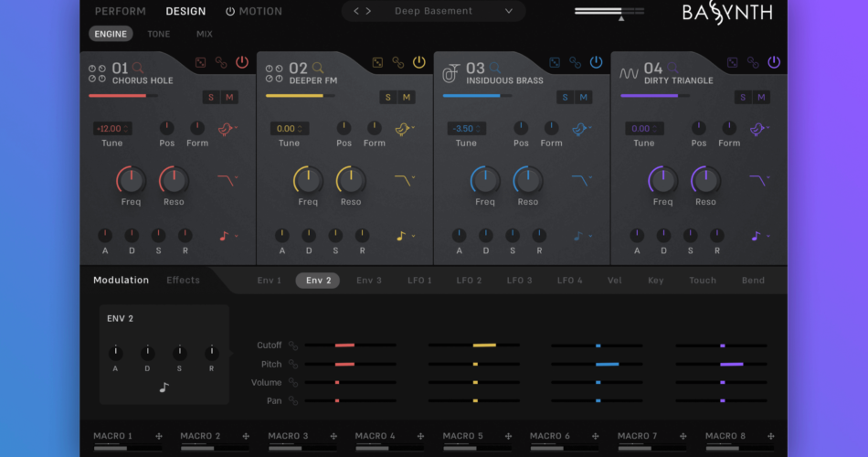Viewport: 868px width, 457px height.
Task: Click the randomize dice icon on layer 01
Action: click(201, 63)
